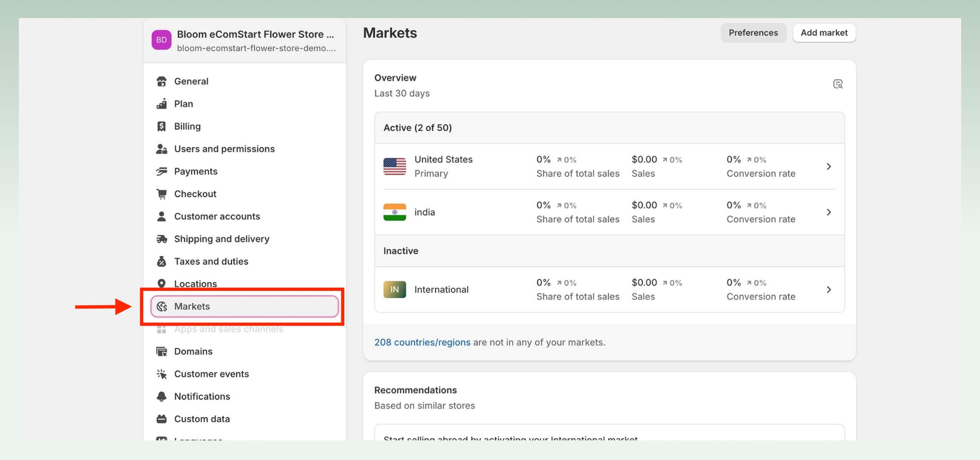Click the Markets globe icon

(161, 306)
